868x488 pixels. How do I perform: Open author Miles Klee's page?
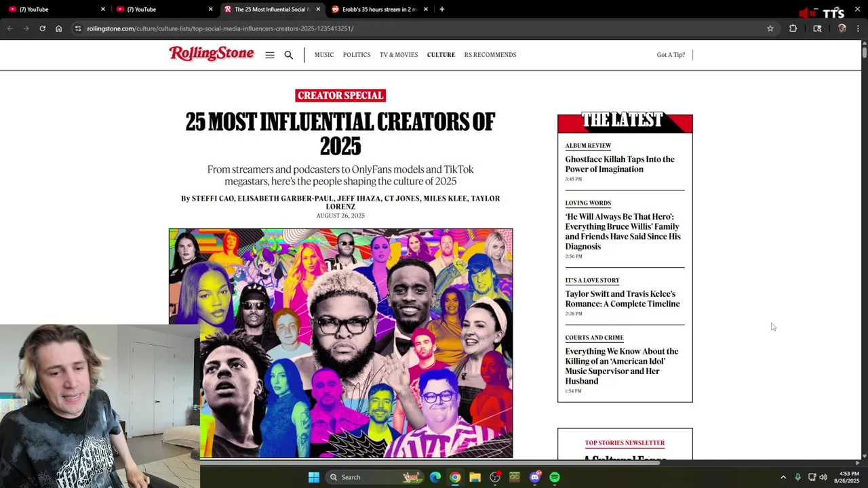[x=445, y=199]
